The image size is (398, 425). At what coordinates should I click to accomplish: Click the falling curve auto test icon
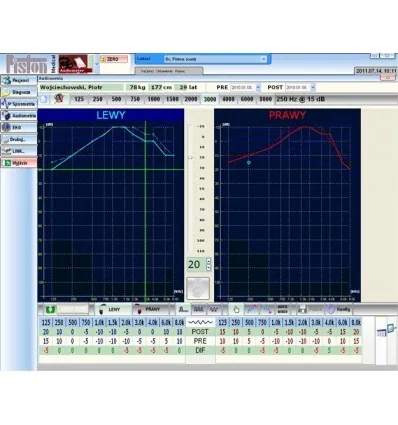[267, 309]
